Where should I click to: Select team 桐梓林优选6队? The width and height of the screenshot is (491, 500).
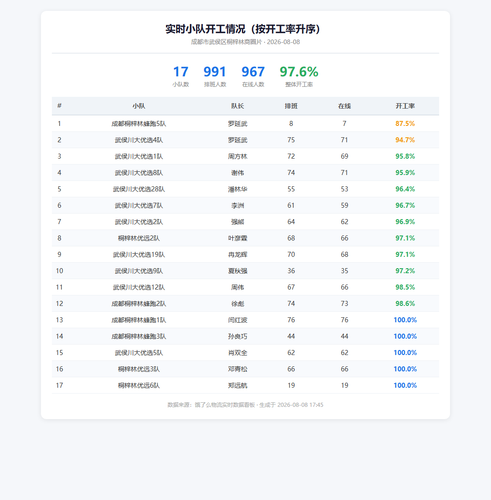coord(139,385)
